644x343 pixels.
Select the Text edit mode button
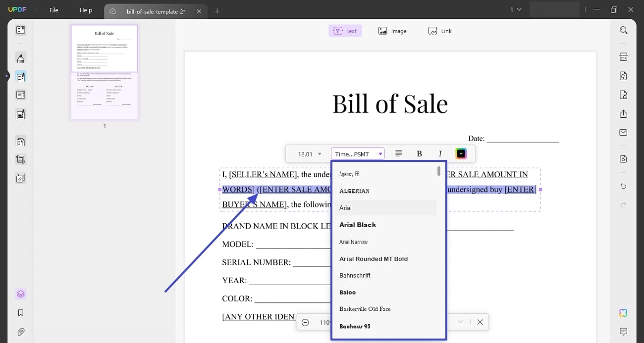pyautogui.click(x=345, y=31)
